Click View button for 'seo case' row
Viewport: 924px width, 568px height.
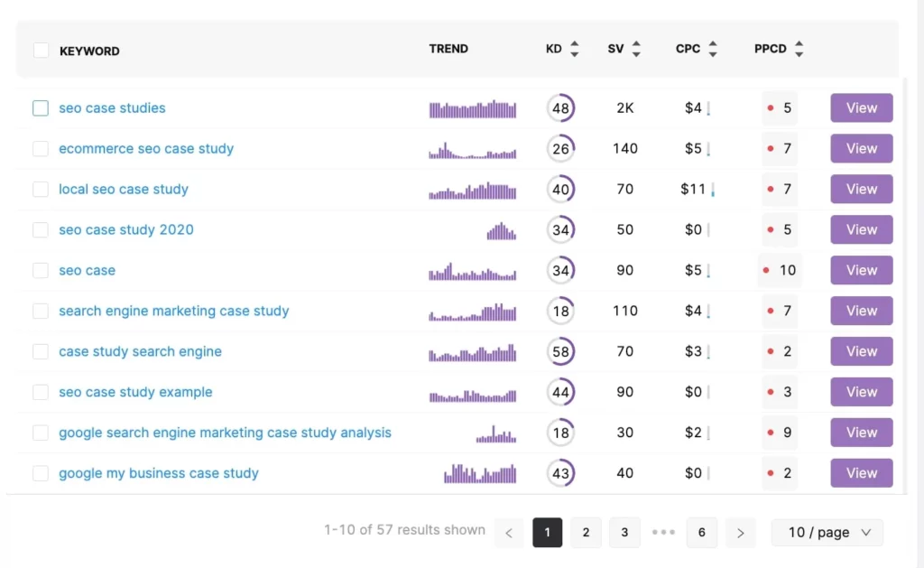coord(861,270)
